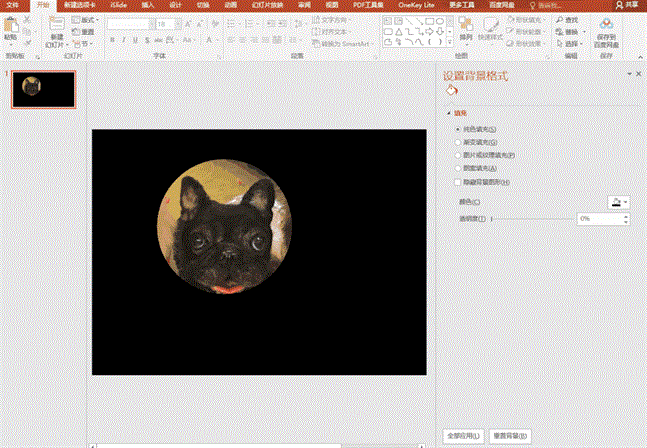The width and height of the screenshot is (647, 448).
Task: Enable Hide background graphics (隐藏背景图形) checkbox
Action: coord(458,182)
